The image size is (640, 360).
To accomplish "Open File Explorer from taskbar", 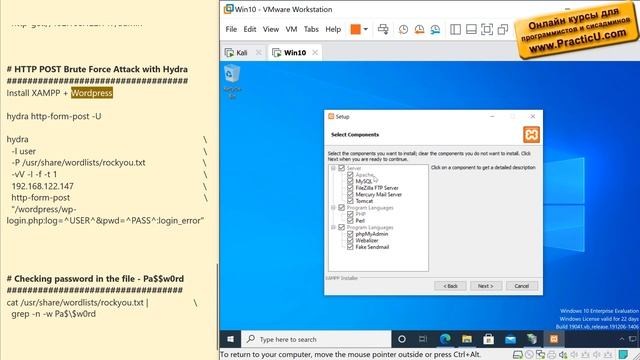I will (467, 339).
